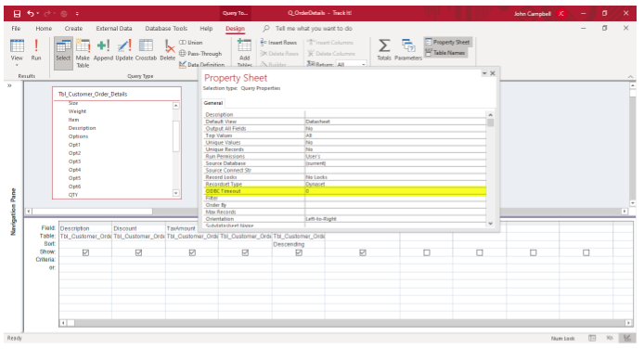Uncheck Show for sixth checked column
Screen dimensions: 644x349
[363, 252]
